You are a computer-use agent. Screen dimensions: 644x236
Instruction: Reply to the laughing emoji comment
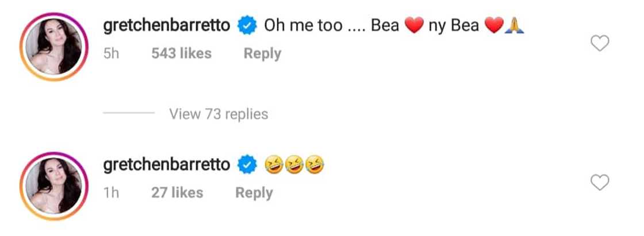[254, 193]
